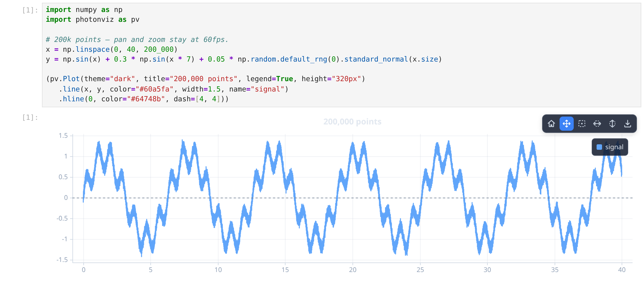Viewport: 644px width, 287px height.
Task: Click the y-axis label 1.5
Action: tap(63, 136)
